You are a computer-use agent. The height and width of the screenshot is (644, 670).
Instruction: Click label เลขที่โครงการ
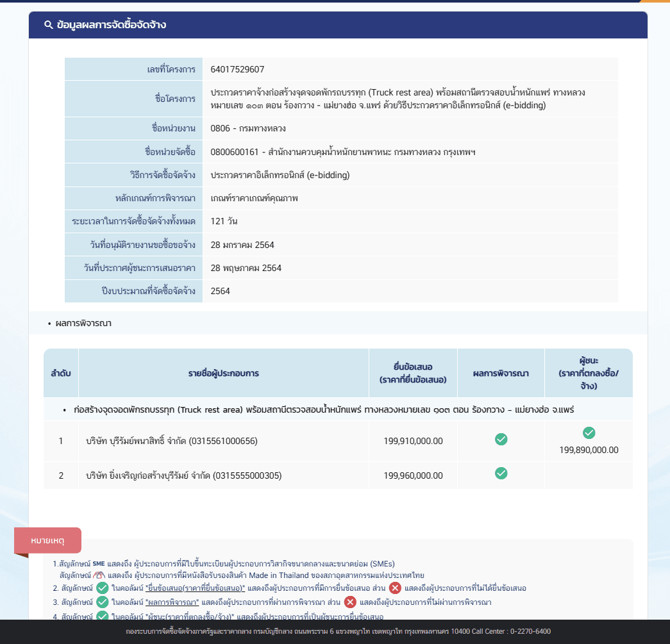tap(171, 69)
